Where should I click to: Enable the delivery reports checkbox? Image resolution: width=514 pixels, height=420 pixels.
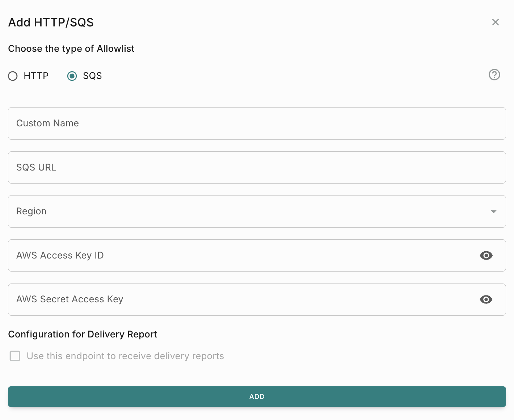pyautogui.click(x=15, y=356)
